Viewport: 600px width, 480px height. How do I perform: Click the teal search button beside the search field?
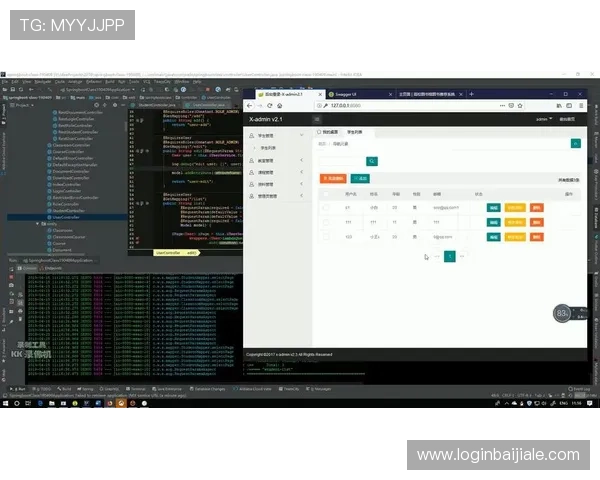click(x=372, y=160)
